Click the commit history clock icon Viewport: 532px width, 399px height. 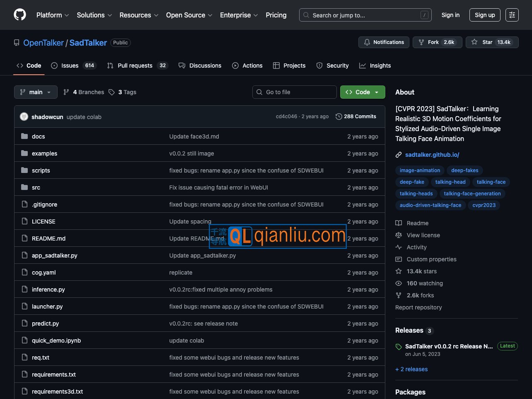[339, 117]
